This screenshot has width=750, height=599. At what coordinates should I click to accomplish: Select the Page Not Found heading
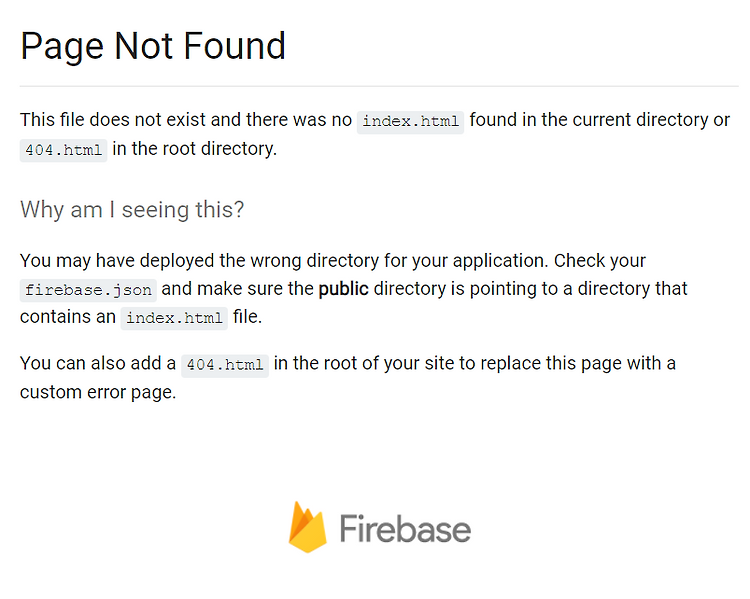[153, 46]
